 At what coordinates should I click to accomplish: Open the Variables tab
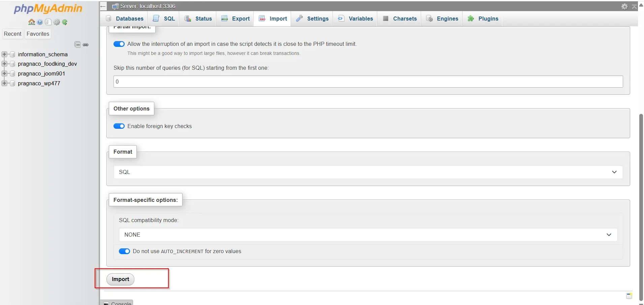355,19
